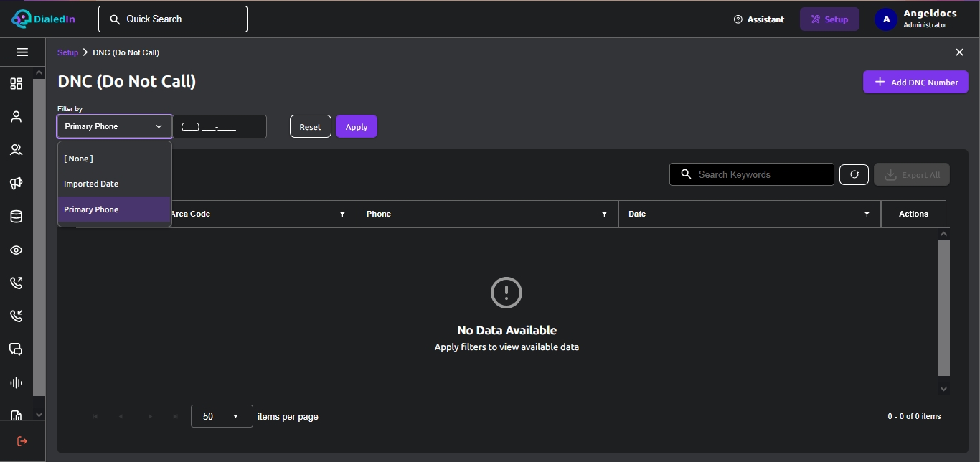The height and width of the screenshot is (462, 980).
Task: Click the refresh grid icon button
Action: click(x=854, y=174)
